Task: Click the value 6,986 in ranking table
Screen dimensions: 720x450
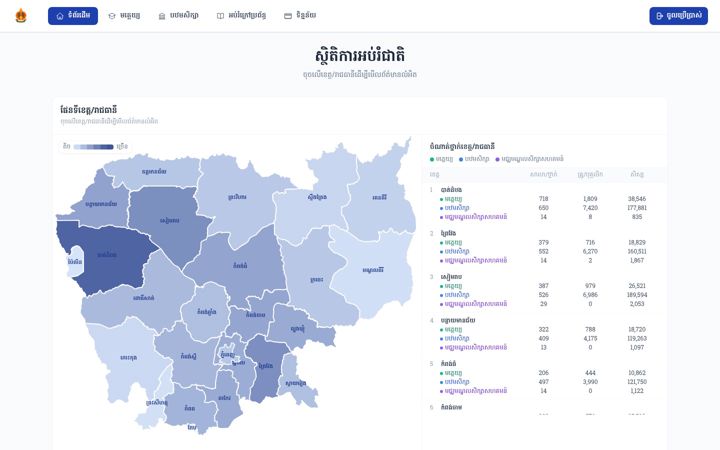Action: coord(590,295)
